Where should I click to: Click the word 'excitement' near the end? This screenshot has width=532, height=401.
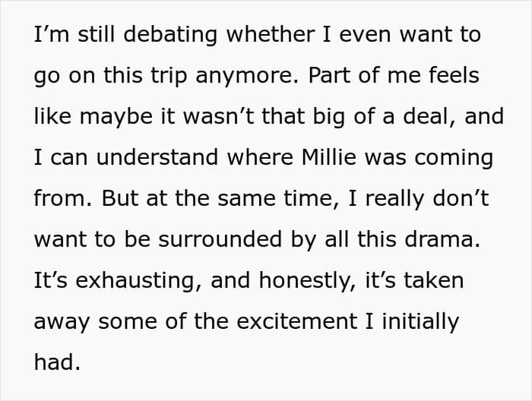[x=297, y=321]
